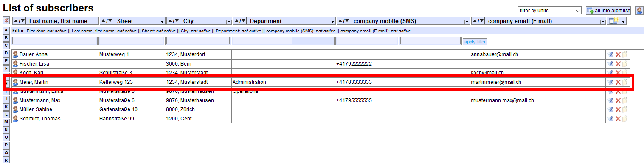Delete the Mustermann, Max subscriber
The image size is (644, 163).
618,100
